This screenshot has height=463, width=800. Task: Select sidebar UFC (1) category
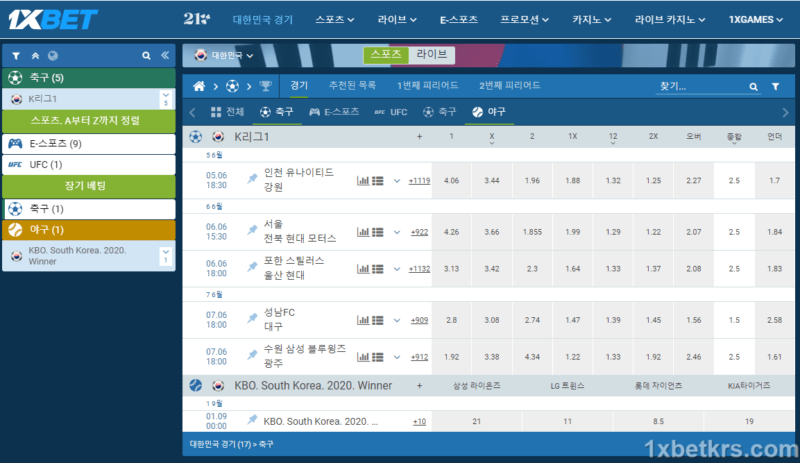tap(89, 165)
